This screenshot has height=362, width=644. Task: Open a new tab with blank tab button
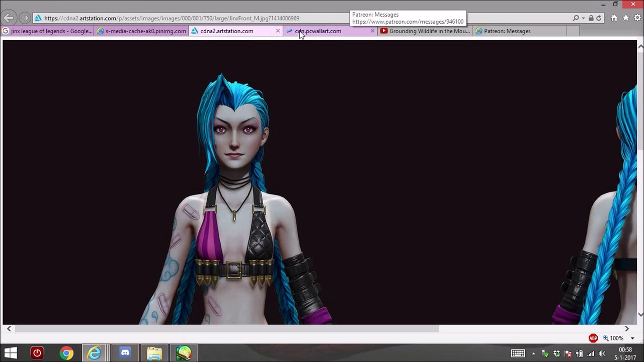coord(574,31)
